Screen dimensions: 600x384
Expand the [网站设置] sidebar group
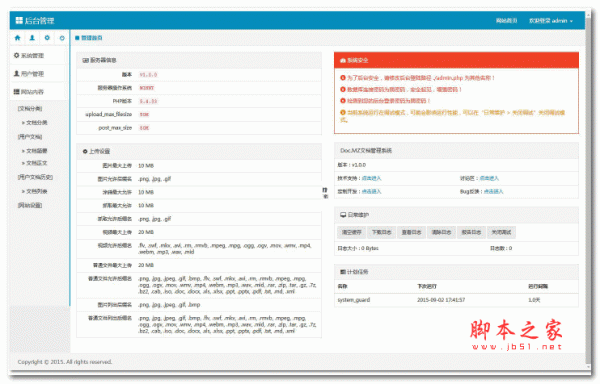[30, 205]
